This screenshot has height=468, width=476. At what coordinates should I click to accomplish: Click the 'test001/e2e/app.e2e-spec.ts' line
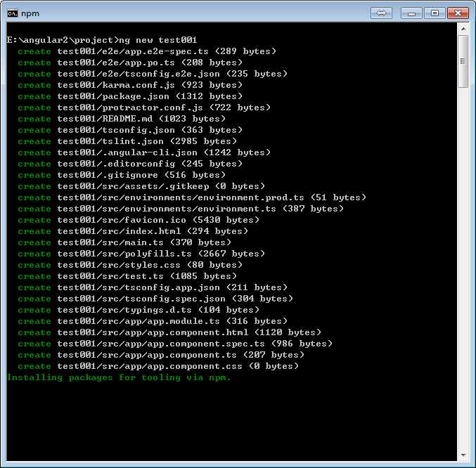147,51
